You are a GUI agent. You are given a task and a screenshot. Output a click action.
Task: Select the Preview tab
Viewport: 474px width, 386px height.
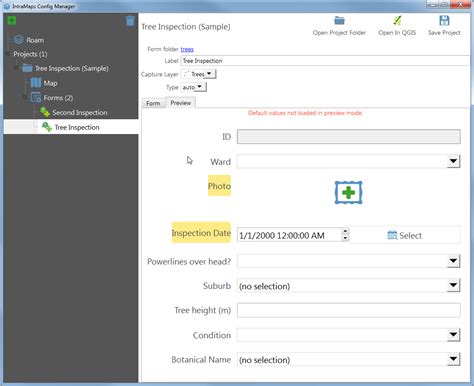pos(181,103)
